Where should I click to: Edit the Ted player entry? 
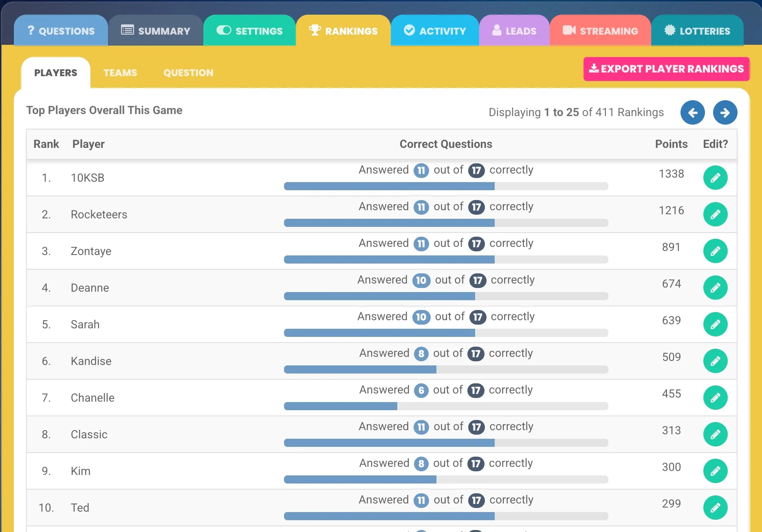(715, 508)
